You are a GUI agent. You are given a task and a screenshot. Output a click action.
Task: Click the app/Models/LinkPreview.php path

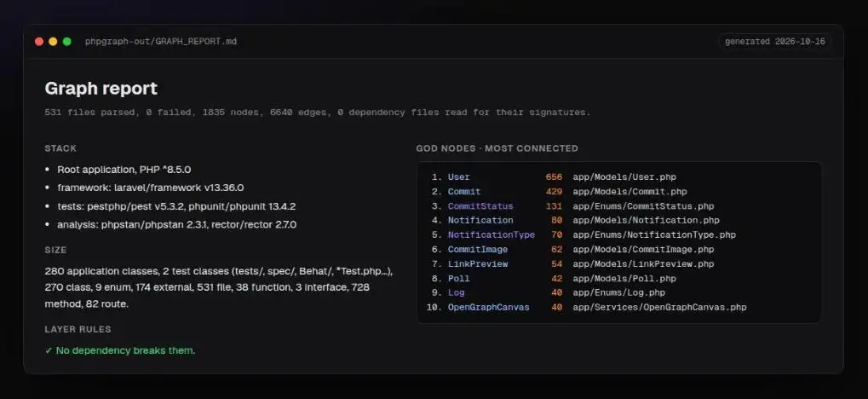pos(643,263)
